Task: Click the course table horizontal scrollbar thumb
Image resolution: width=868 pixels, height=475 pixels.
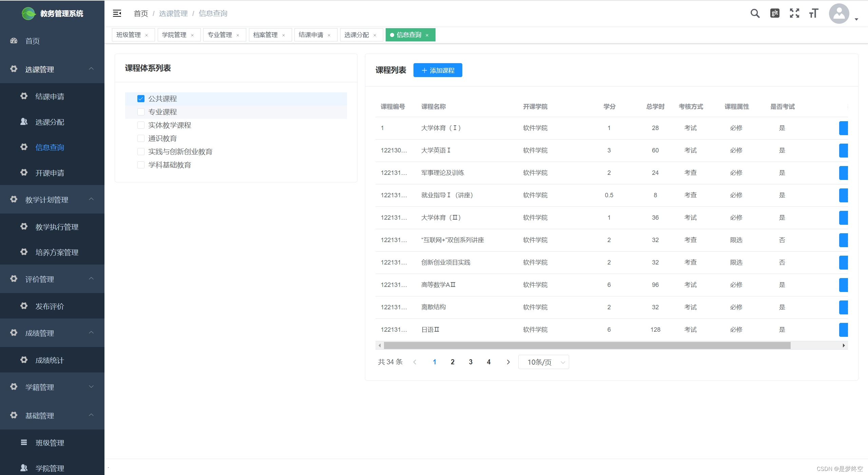Action: [587, 346]
